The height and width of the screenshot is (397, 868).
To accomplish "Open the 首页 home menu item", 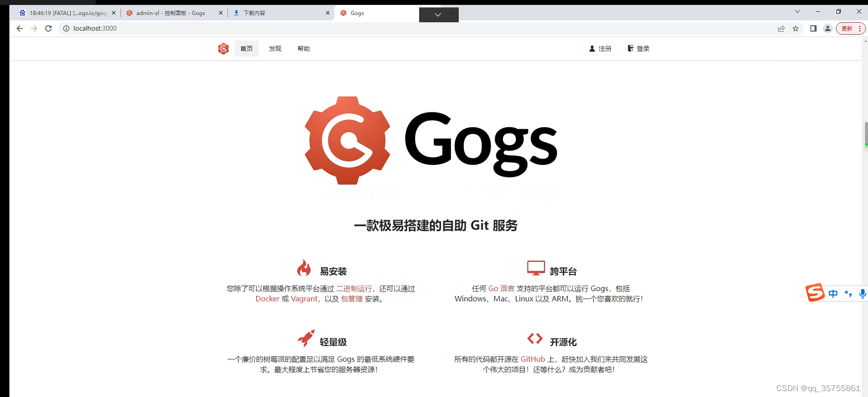I will point(247,49).
